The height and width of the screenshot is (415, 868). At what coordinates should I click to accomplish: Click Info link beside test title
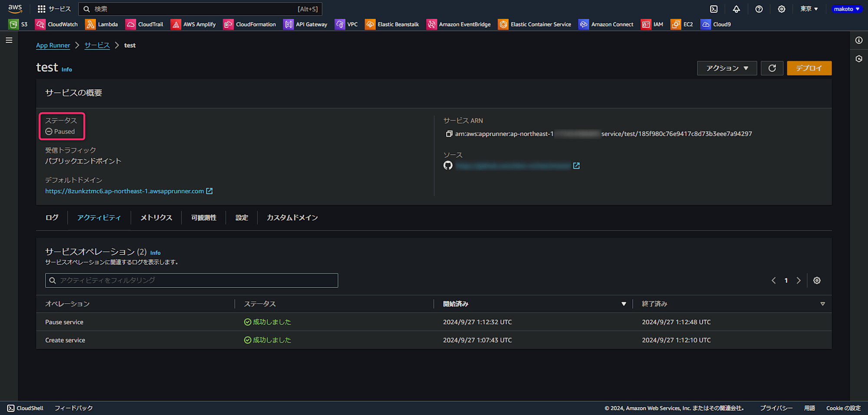pyautogui.click(x=67, y=69)
